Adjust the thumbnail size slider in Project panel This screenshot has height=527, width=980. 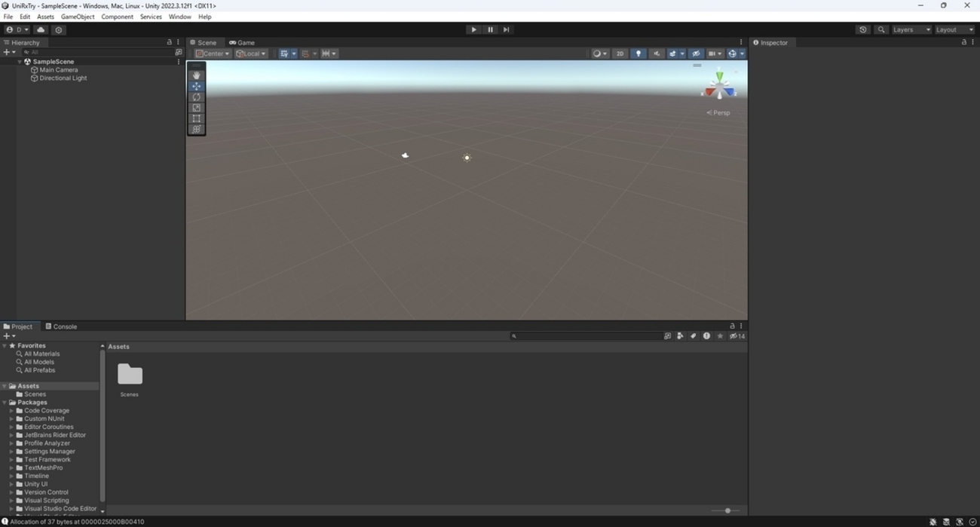(x=727, y=510)
